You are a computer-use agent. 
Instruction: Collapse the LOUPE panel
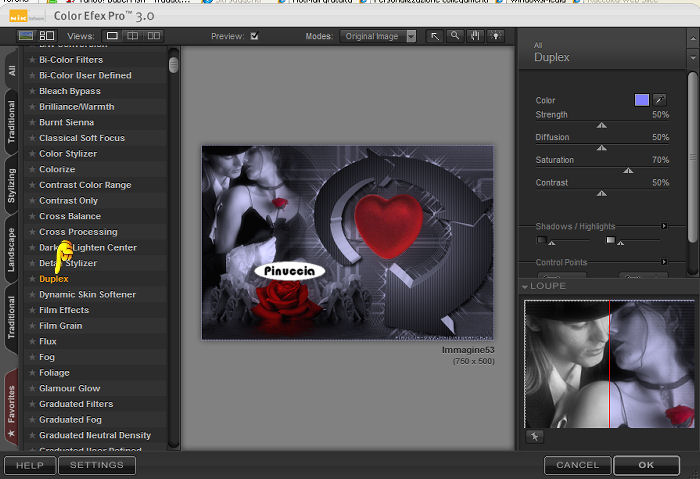[525, 286]
